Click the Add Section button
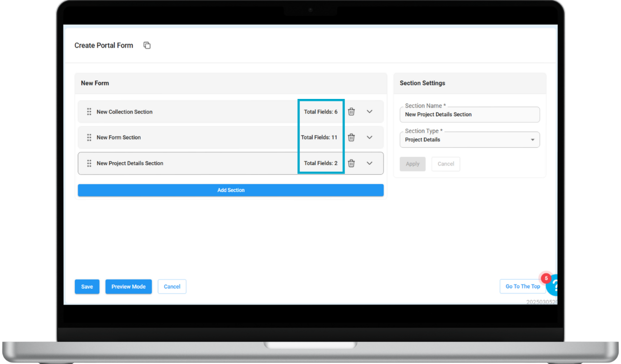621x364 pixels. [231, 190]
